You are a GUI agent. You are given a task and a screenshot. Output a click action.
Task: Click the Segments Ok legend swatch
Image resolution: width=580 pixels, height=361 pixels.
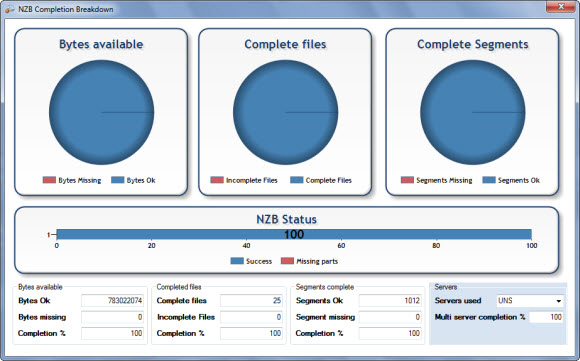coord(489,180)
